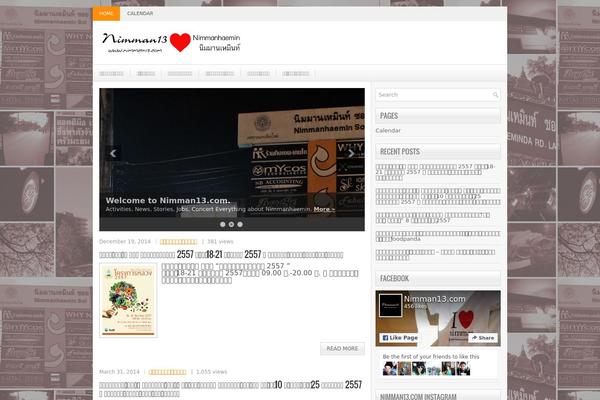Open the post title dated December 19, 2014
600x400 pixels.
[x=221, y=255]
